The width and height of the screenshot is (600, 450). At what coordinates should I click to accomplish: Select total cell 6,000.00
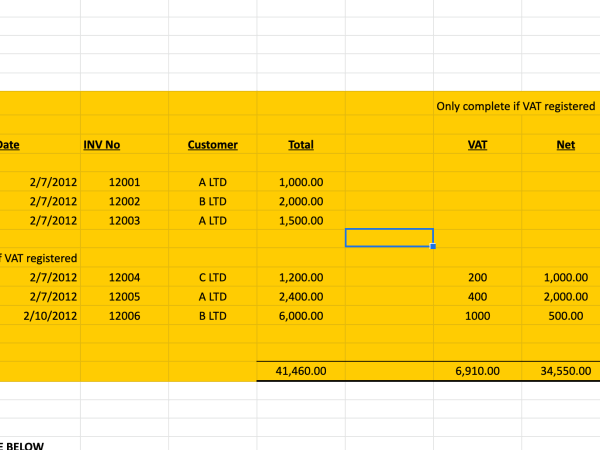point(301,316)
